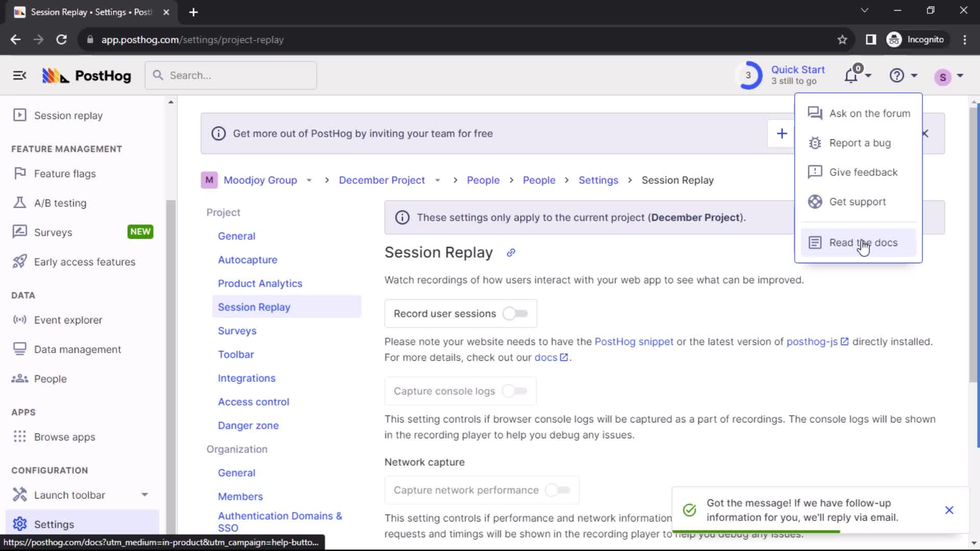Select Give feedback

859,172
